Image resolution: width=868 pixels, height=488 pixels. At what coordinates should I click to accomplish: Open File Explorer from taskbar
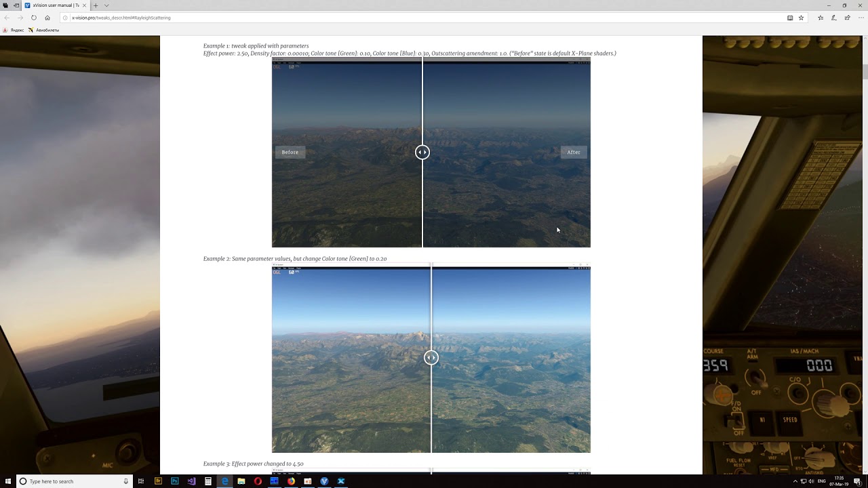(x=241, y=481)
